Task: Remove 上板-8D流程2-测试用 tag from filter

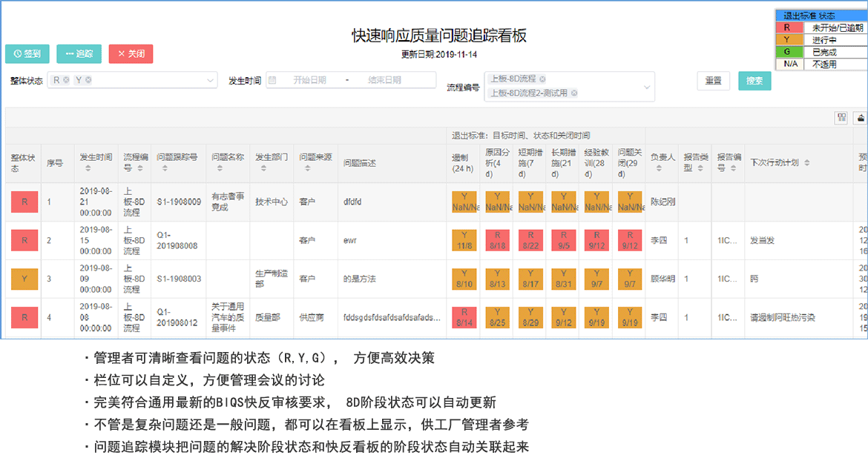Action: (573, 93)
